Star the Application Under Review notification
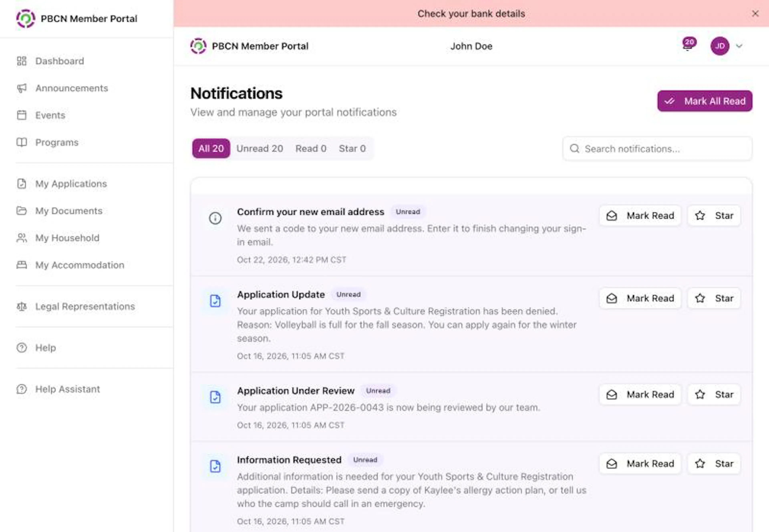This screenshot has height=532, width=769. coord(714,394)
